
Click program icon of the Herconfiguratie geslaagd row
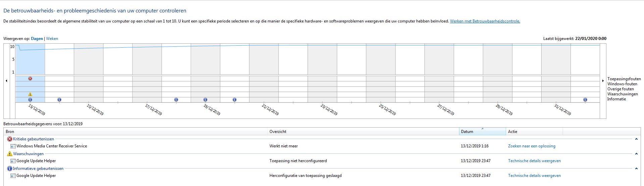coord(13,176)
